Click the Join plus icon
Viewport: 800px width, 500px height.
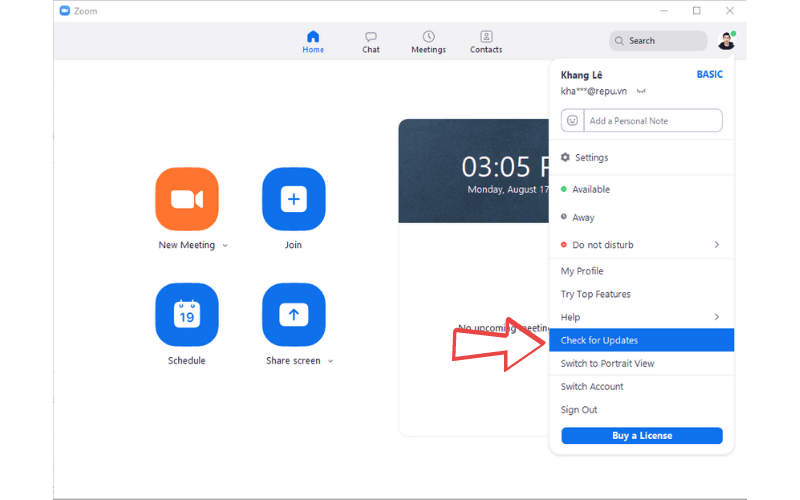point(293,199)
